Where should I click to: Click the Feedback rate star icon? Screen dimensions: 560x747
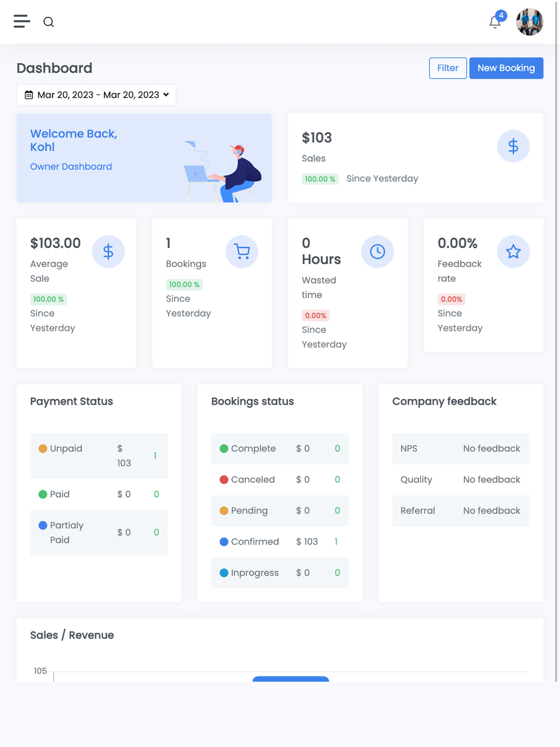click(x=513, y=251)
